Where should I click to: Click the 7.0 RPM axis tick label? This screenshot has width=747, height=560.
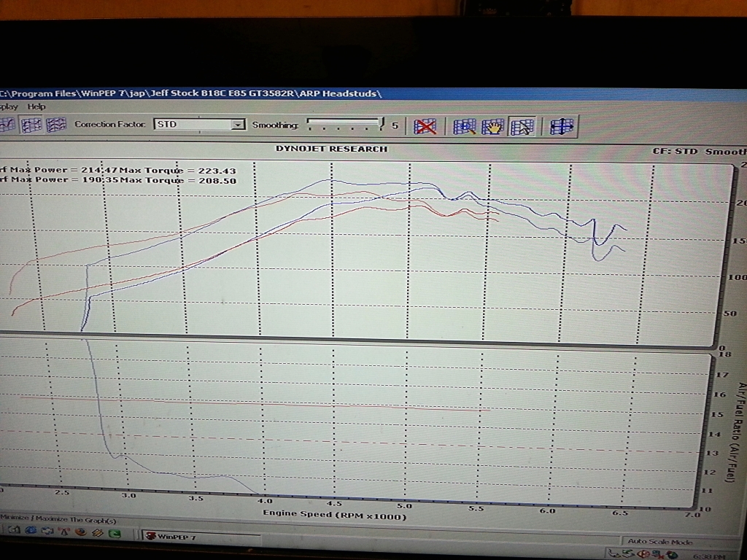[x=692, y=515]
